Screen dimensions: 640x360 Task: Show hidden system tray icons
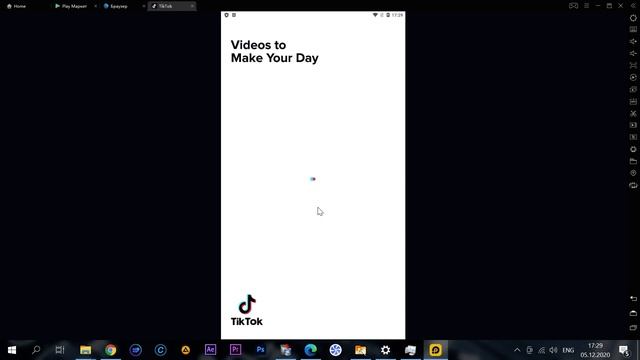pyautogui.click(x=517, y=350)
